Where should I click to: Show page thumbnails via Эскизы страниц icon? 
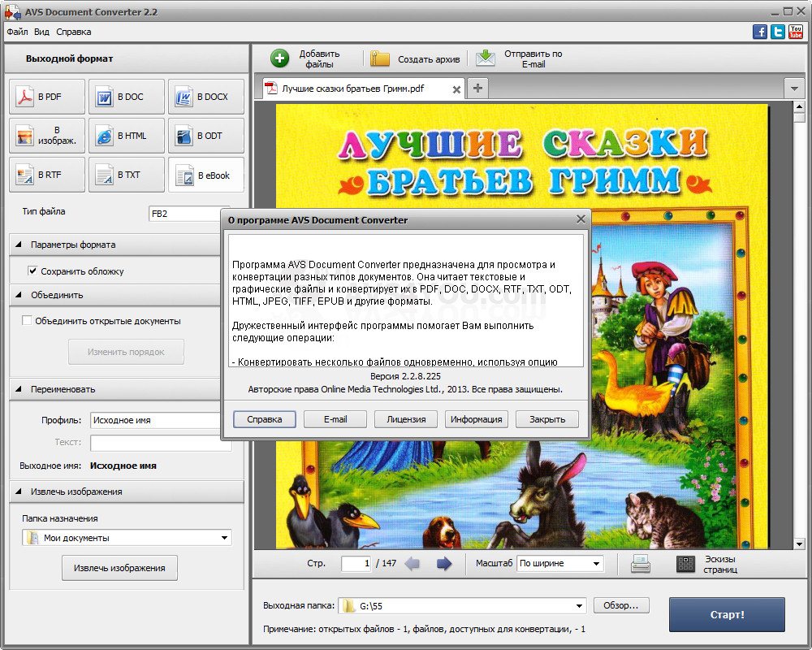(685, 564)
